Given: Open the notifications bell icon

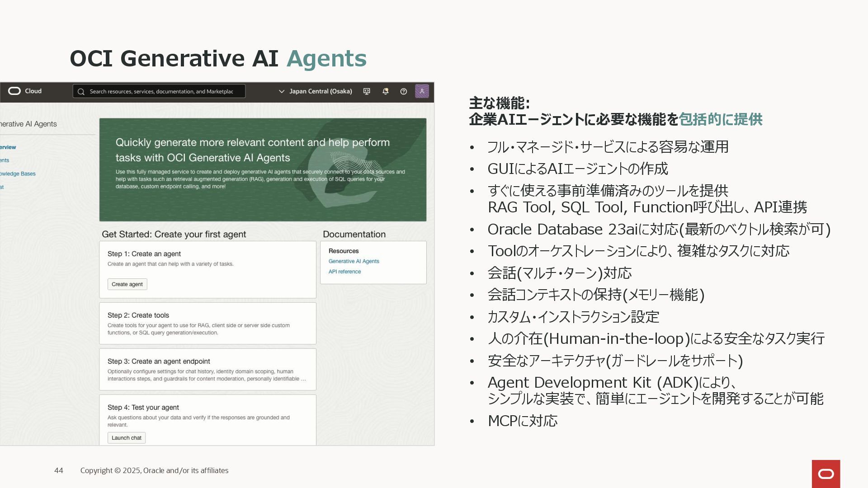Looking at the screenshot, I should click(385, 91).
